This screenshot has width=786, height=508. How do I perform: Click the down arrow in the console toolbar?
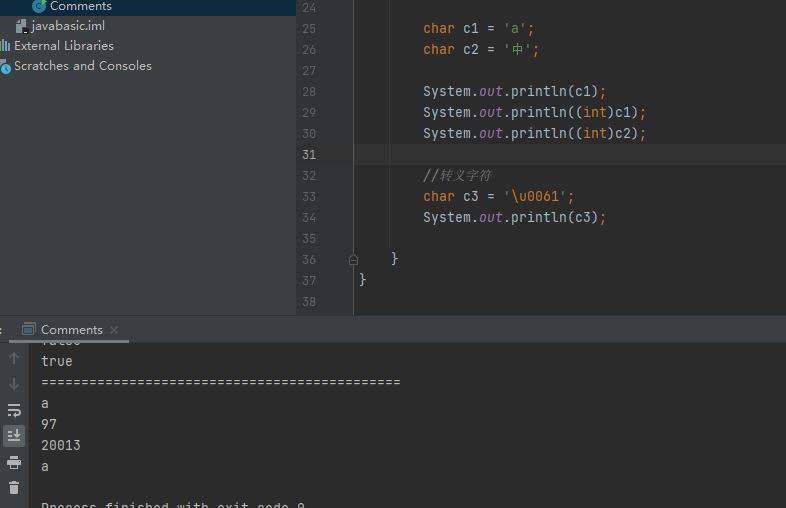click(x=14, y=384)
